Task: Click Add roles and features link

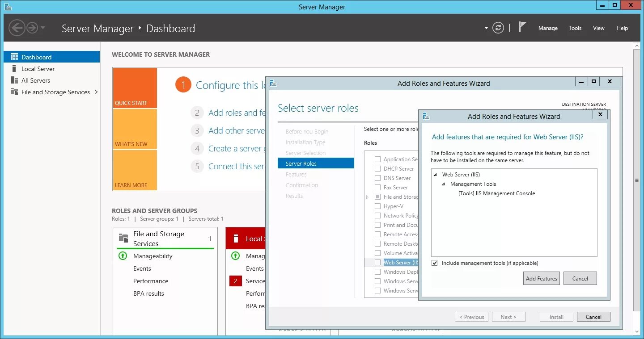Action: (237, 113)
